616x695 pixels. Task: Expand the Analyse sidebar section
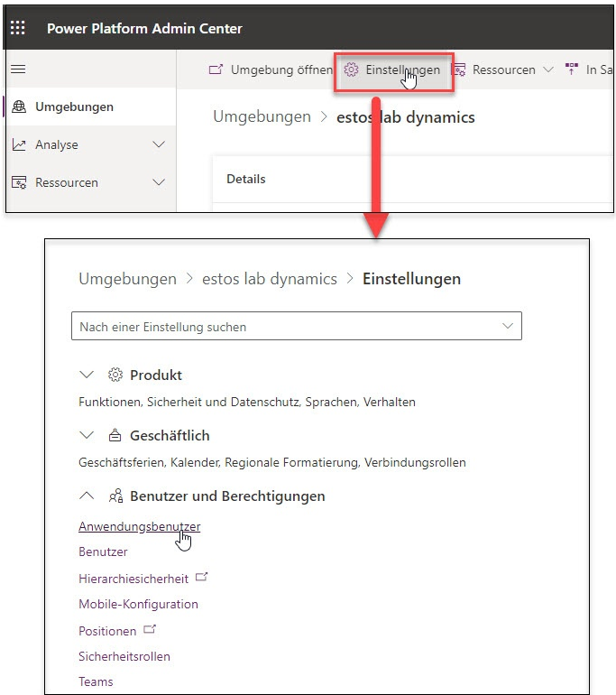(160, 144)
